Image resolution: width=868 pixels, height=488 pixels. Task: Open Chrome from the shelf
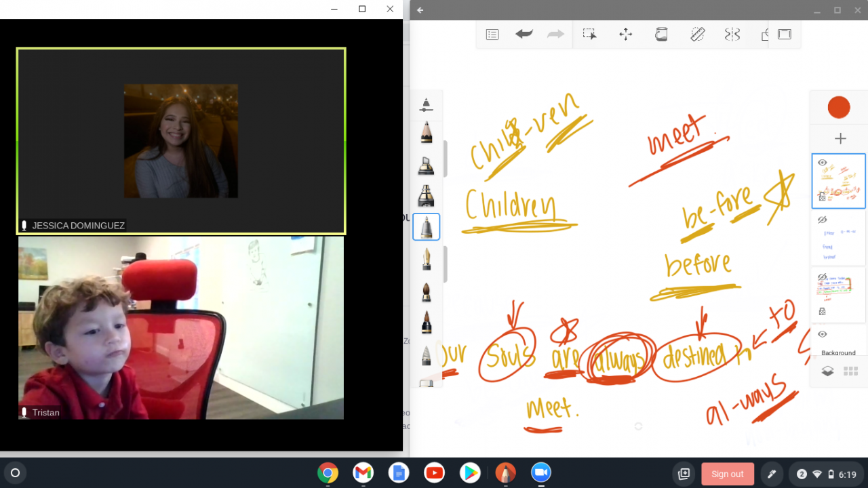coord(328,473)
